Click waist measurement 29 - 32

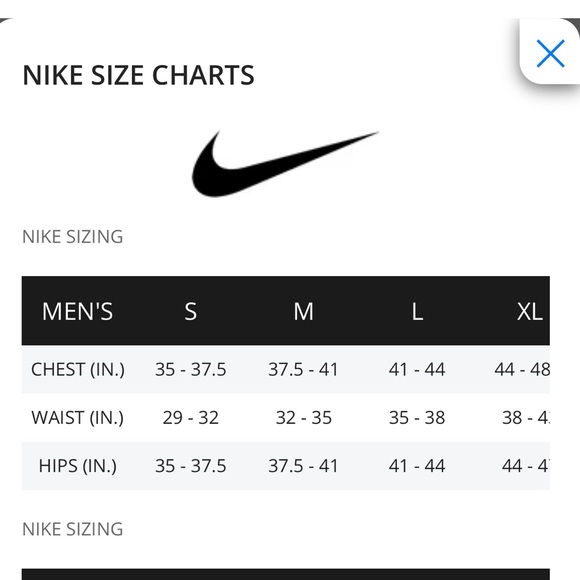[190, 418]
